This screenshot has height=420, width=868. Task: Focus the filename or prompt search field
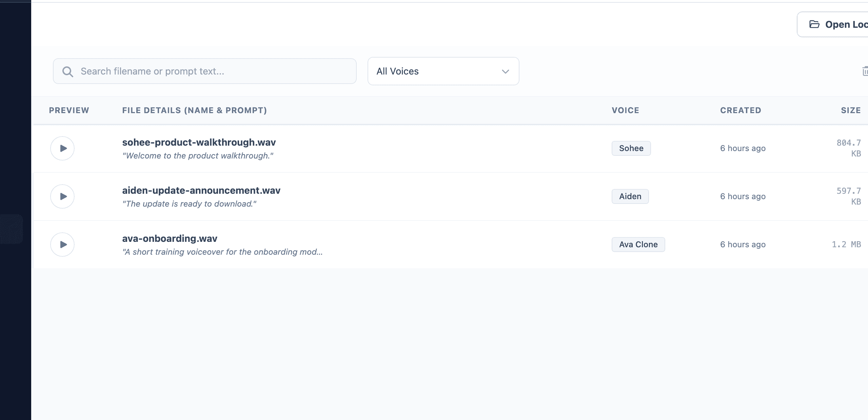[205, 71]
